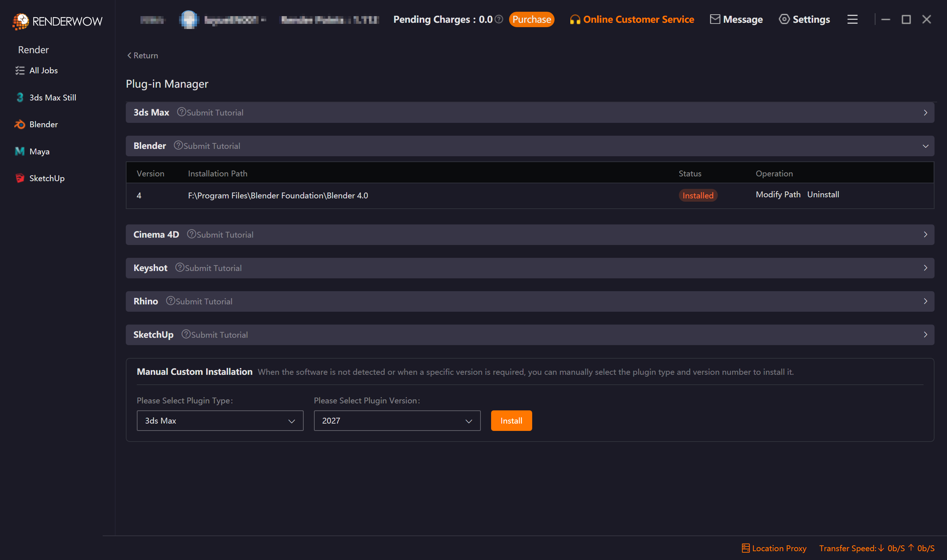947x560 pixels.
Task: Open the Maya sidebar menu item
Action: coord(39,151)
